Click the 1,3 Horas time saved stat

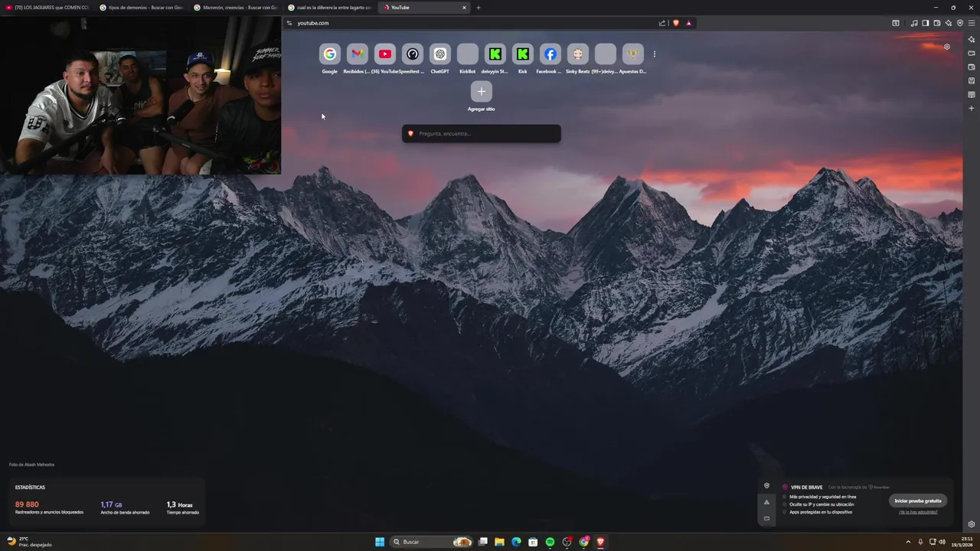tap(182, 508)
